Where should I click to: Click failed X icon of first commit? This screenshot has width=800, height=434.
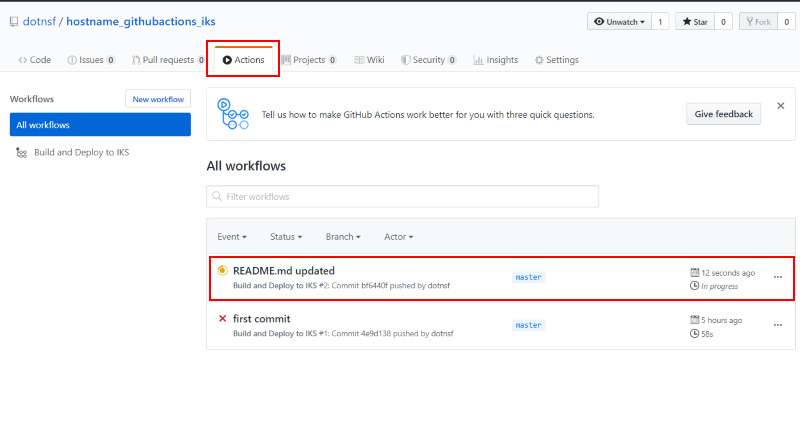pyautogui.click(x=222, y=318)
